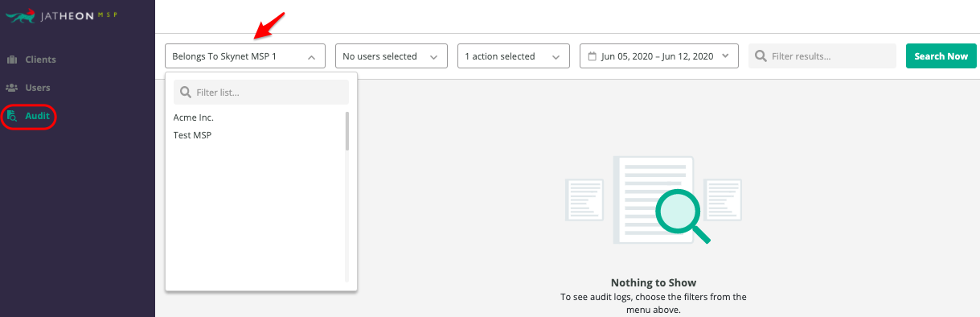Open the Jun 05 – Jun 12 date picker
Viewport: 980px width, 317px height.
tap(658, 56)
